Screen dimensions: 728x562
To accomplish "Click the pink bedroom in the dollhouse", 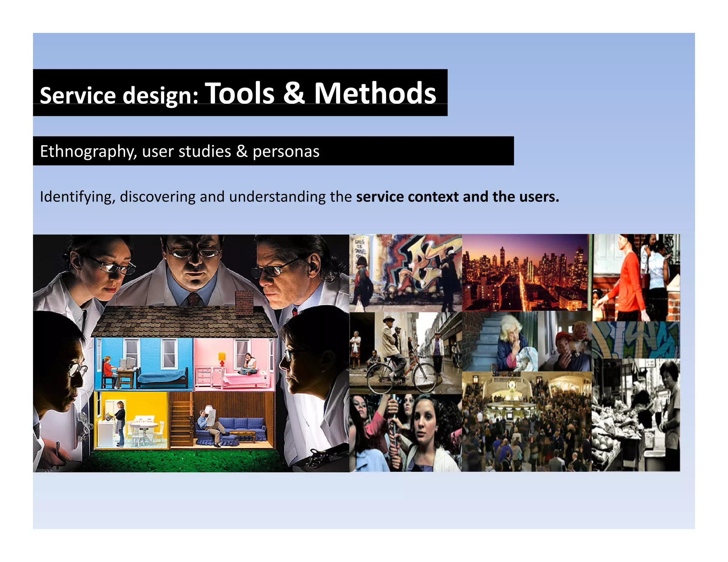I will click(234, 364).
